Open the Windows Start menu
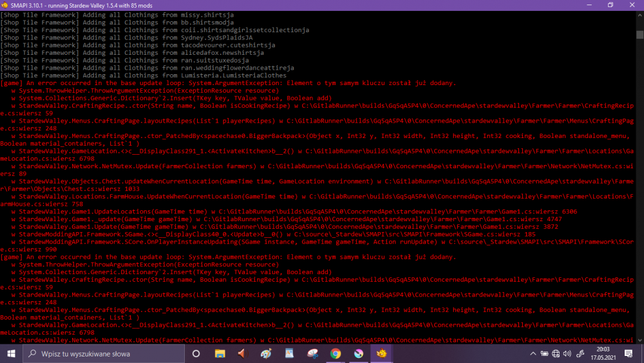 point(11,353)
